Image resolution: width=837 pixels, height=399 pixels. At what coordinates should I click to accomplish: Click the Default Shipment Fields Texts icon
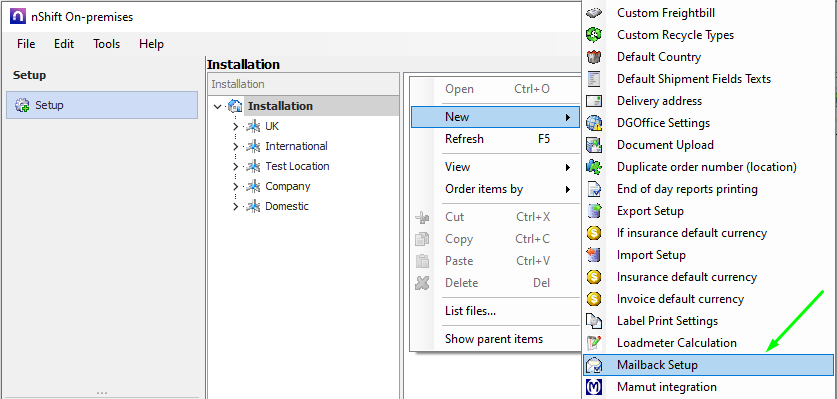click(594, 79)
